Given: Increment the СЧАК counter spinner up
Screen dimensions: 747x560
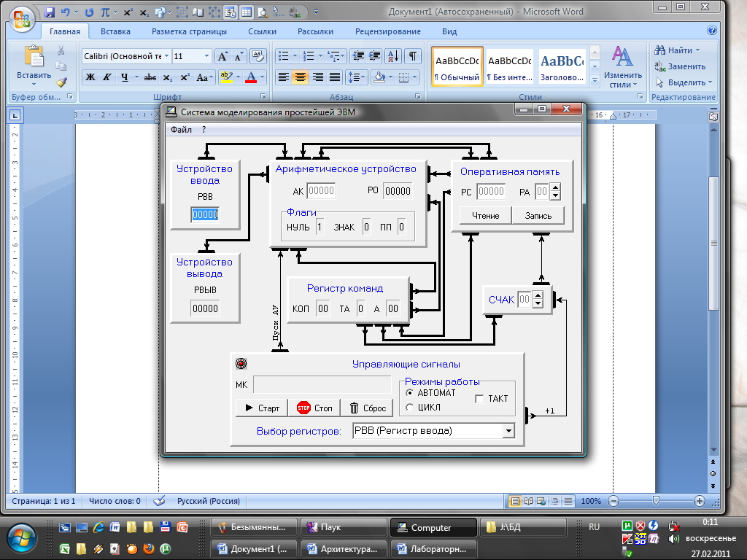Looking at the screenshot, I should pos(538,295).
